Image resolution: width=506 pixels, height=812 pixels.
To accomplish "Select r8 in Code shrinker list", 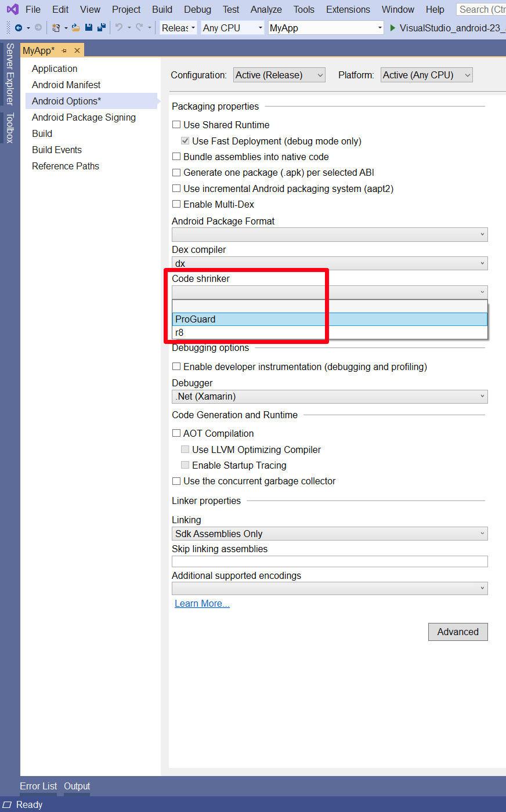I will point(330,332).
